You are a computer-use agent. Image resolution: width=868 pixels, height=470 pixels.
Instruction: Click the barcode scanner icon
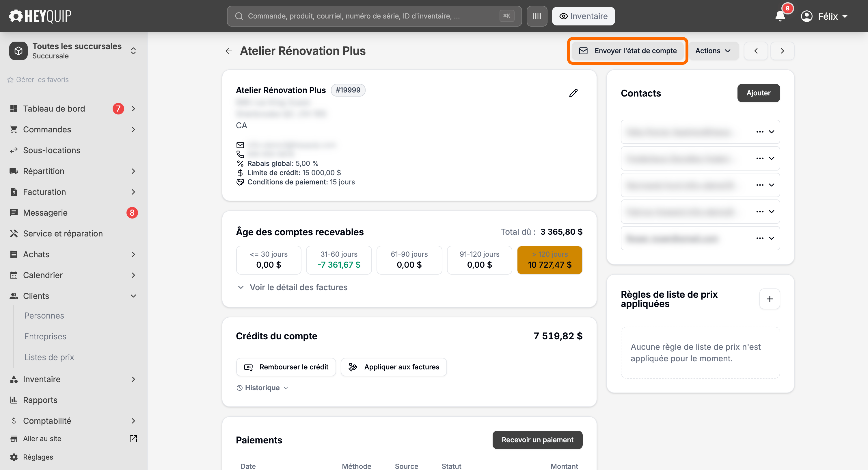537,16
